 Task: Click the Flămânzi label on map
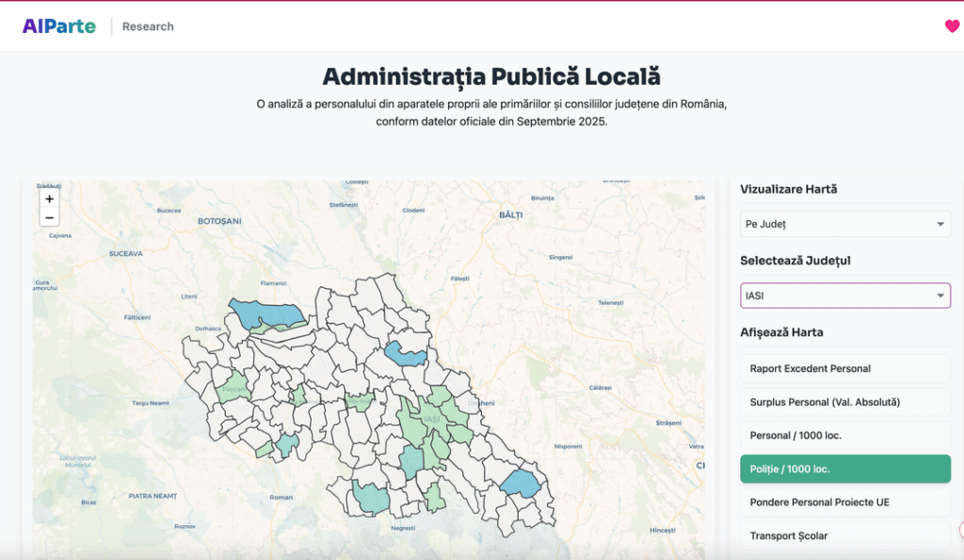(273, 283)
